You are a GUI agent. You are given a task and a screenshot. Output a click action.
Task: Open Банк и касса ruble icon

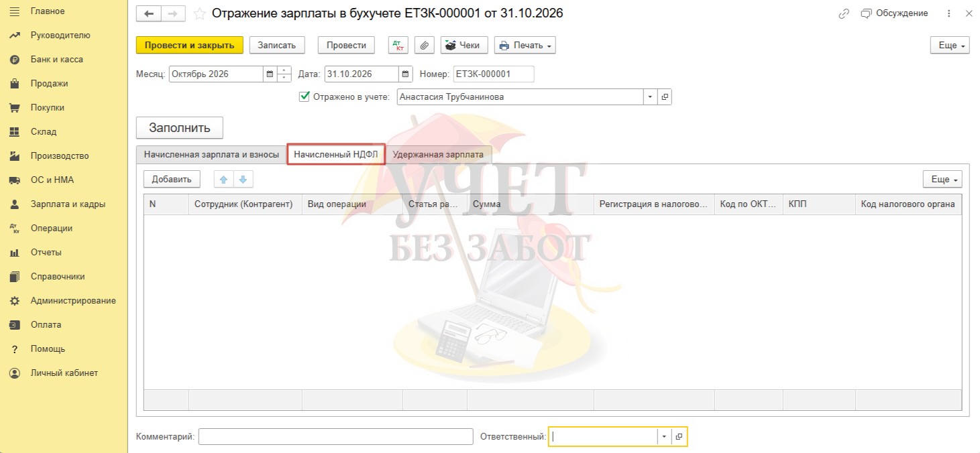(x=15, y=60)
